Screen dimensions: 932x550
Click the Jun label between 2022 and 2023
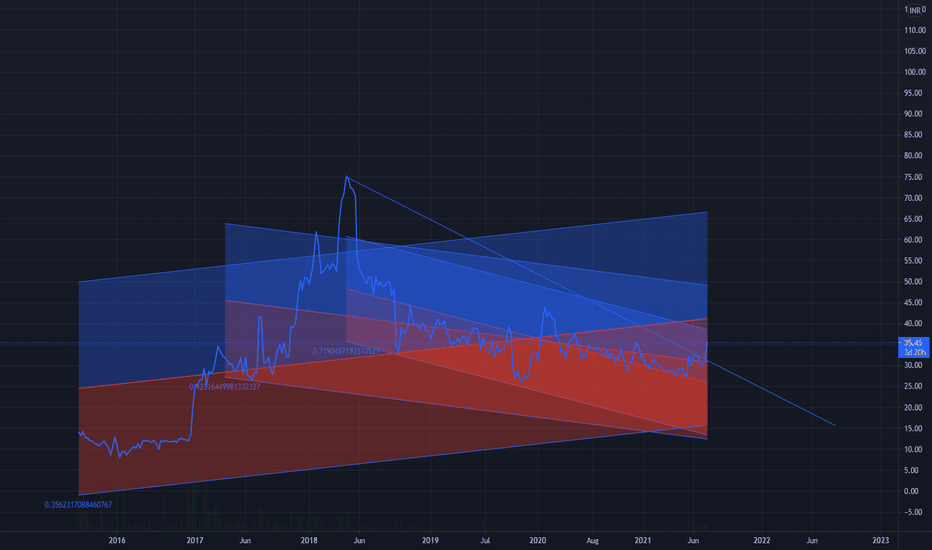pyautogui.click(x=812, y=540)
